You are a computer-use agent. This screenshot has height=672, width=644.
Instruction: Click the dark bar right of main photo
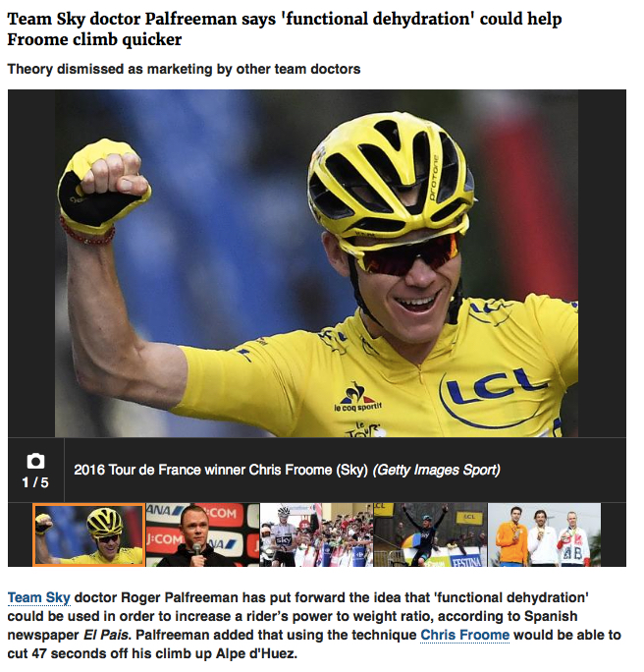pos(602,263)
